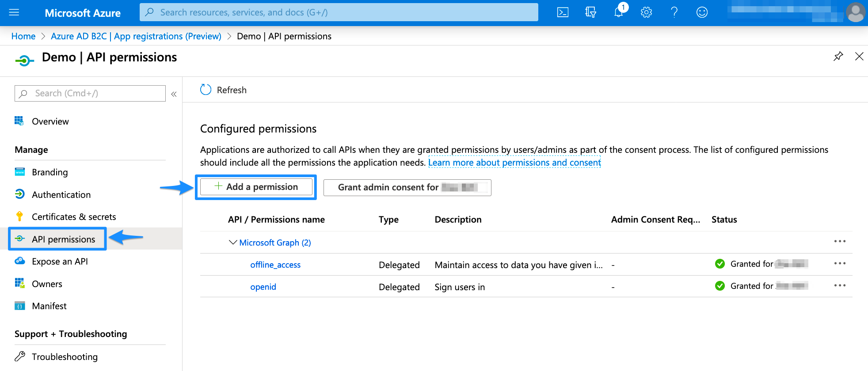Viewport: 868px width, 371px height.
Task: Pin the API permissions blade
Action: 838,57
